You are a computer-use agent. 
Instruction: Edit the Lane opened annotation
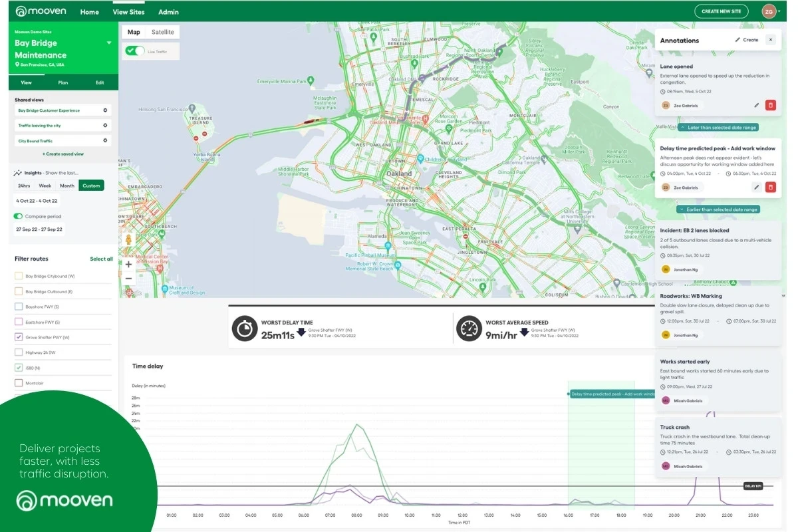pos(757,105)
